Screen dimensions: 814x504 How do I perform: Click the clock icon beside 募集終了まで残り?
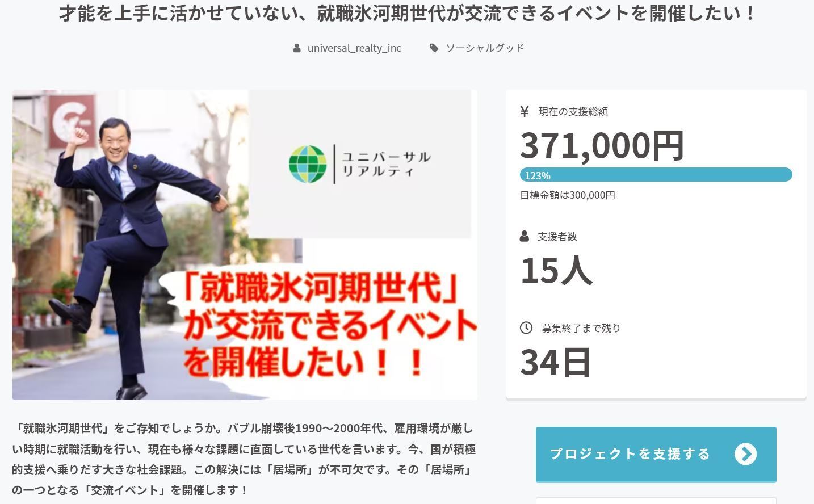click(x=526, y=327)
